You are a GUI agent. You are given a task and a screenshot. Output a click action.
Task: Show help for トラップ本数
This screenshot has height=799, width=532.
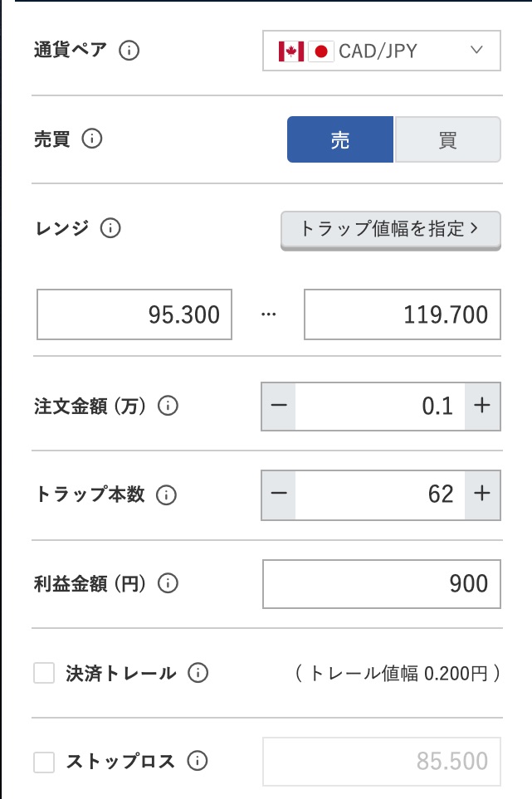167,495
